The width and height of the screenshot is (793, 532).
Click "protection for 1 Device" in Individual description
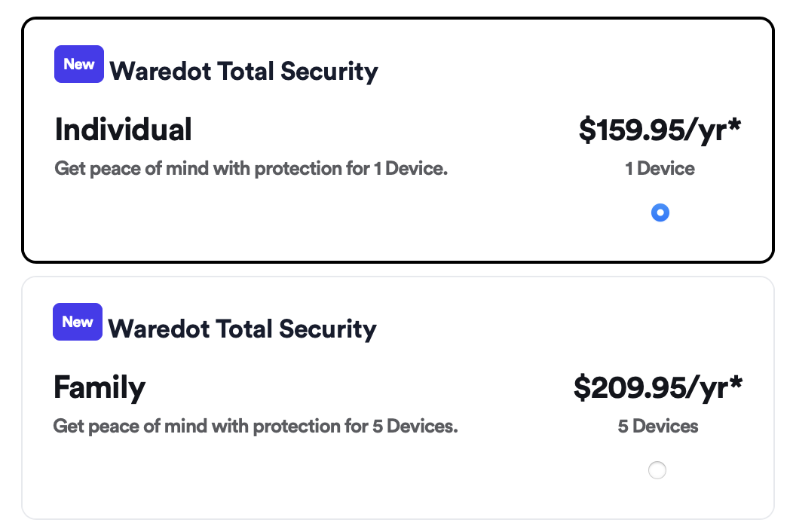tap(351, 169)
